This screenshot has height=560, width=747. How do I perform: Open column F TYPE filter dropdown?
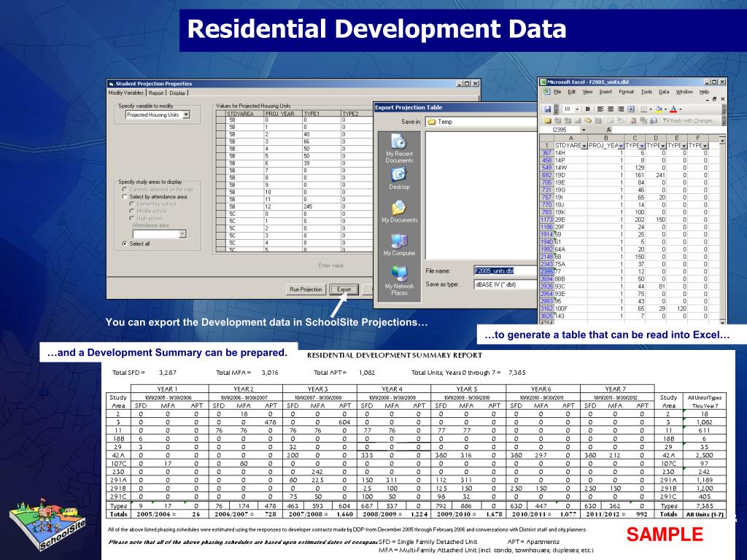tap(705, 146)
